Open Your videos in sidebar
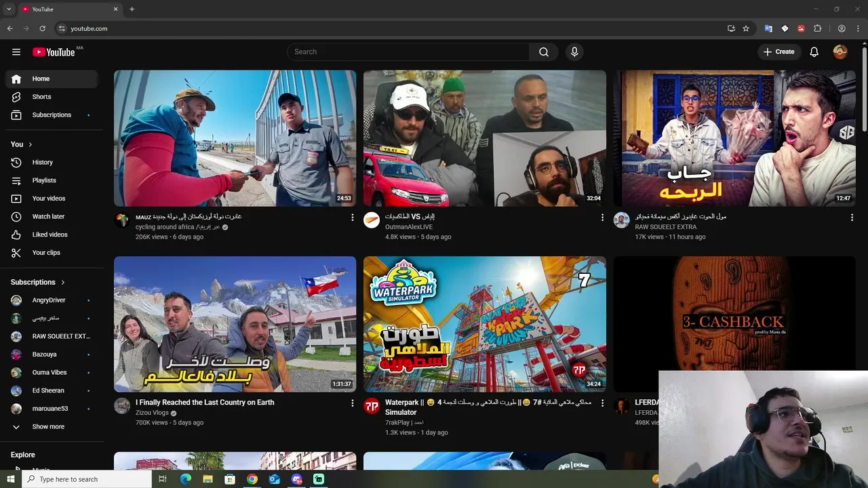 point(52,199)
